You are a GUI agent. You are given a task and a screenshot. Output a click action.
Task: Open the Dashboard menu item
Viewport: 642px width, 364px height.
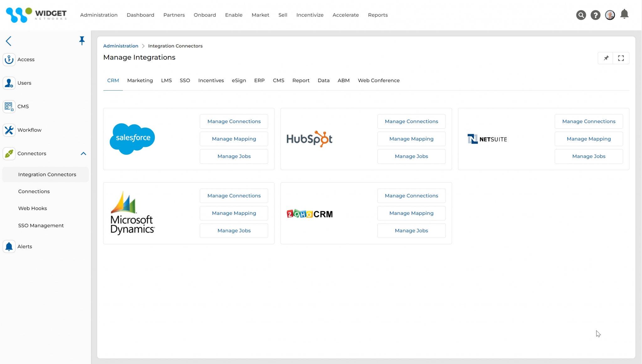(140, 15)
